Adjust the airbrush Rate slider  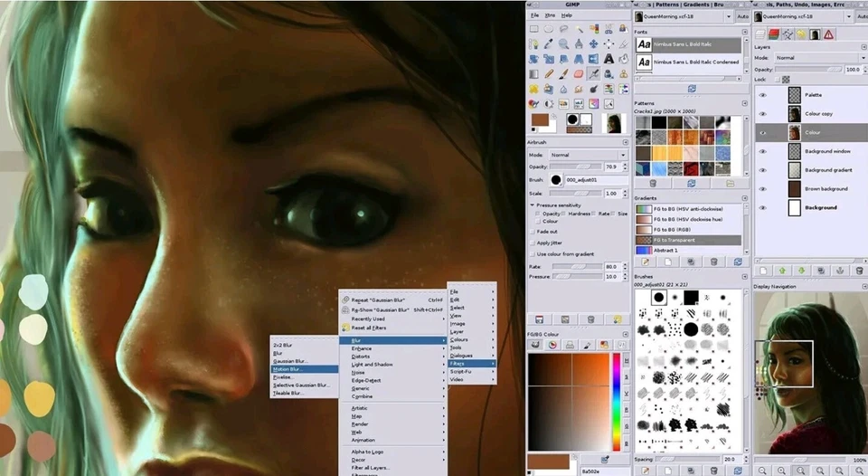click(x=577, y=267)
